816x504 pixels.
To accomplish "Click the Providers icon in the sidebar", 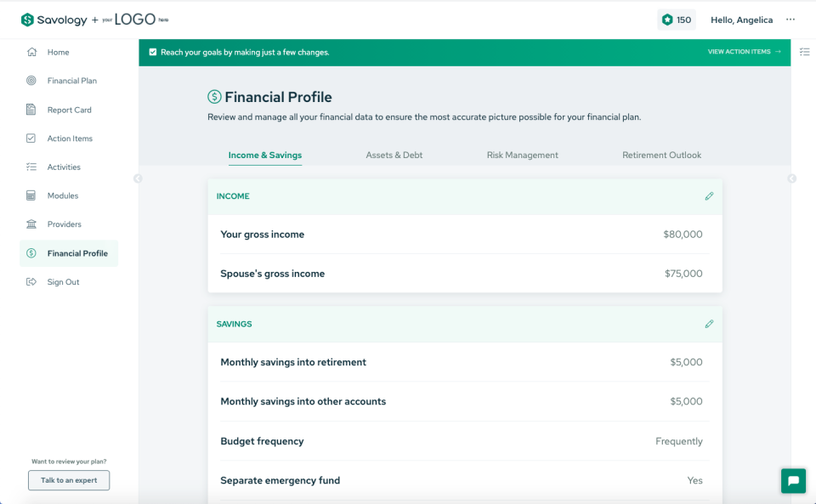I will [x=31, y=224].
